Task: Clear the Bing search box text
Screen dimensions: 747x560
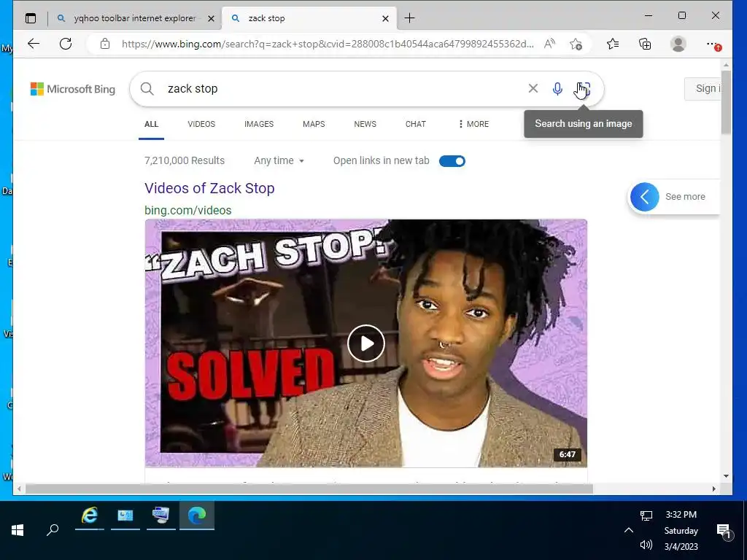Action: point(533,88)
